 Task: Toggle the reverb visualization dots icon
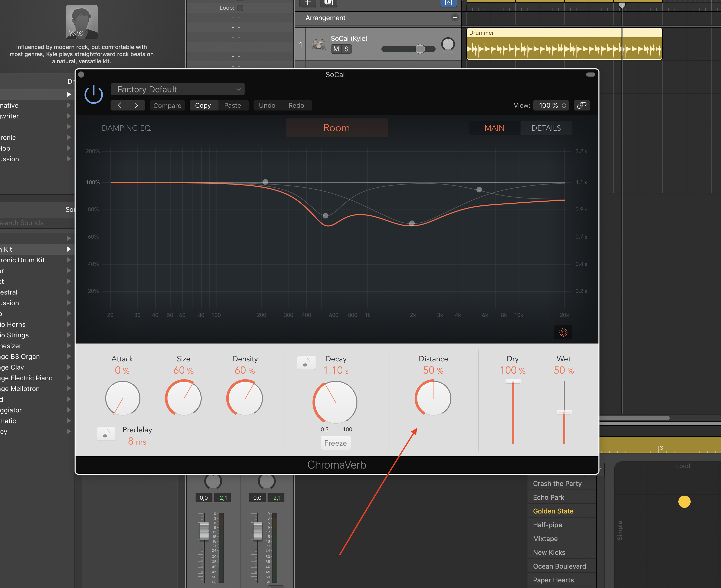tap(563, 333)
